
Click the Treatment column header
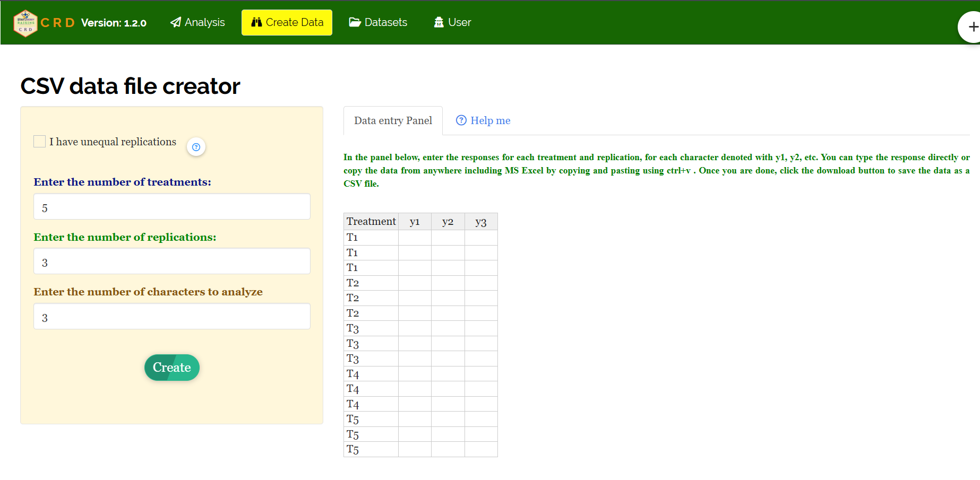click(x=371, y=222)
